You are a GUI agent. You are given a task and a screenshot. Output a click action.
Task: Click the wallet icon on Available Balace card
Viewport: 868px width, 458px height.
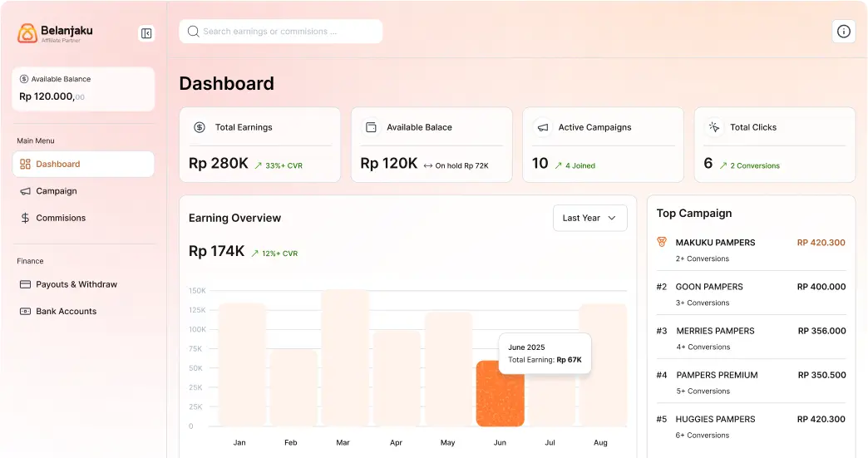tap(372, 127)
